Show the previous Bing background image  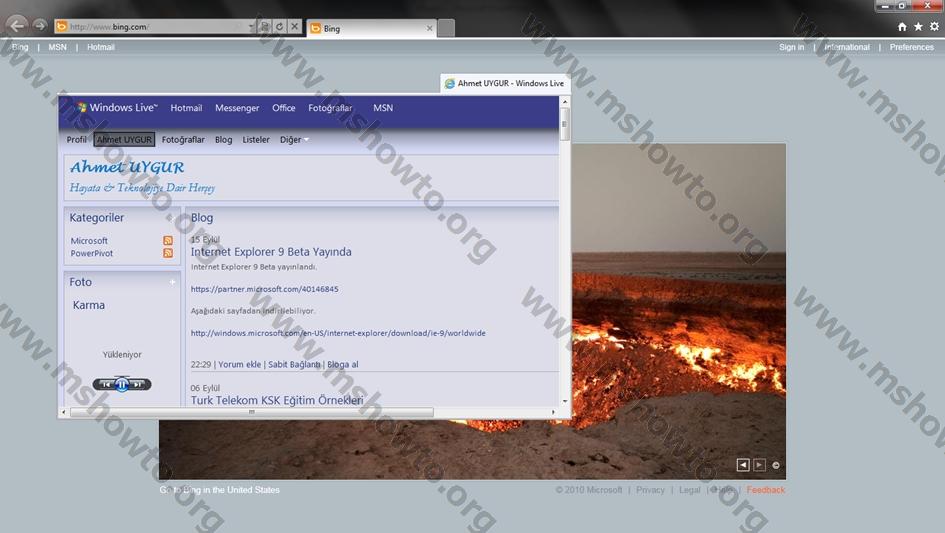click(x=743, y=465)
